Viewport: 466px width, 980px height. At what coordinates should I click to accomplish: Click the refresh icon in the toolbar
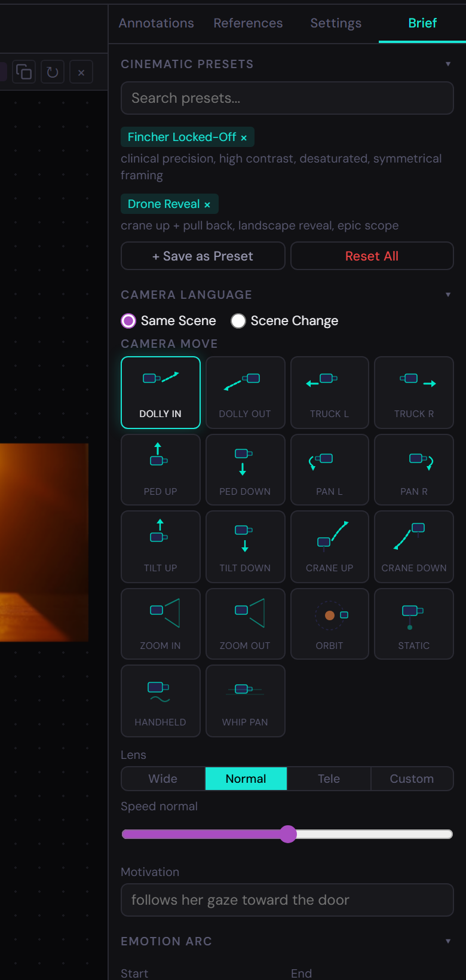click(53, 72)
